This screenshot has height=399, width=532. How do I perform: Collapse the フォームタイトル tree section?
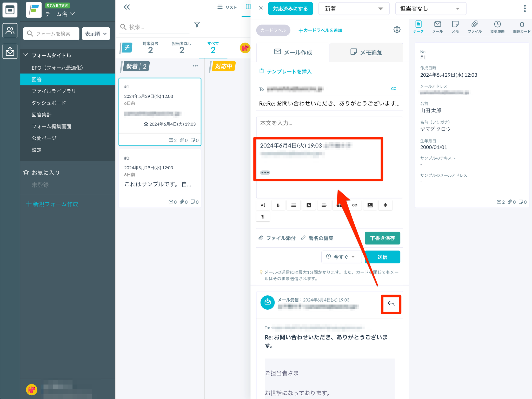click(25, 55)
